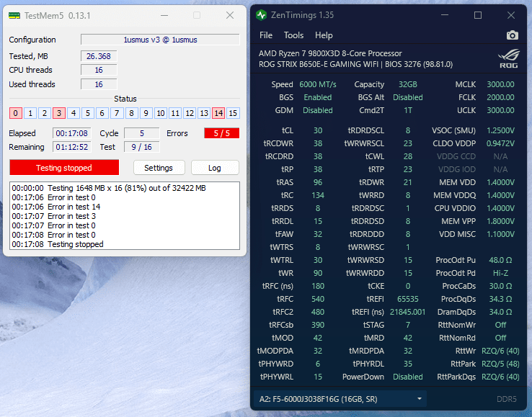Image resolution: width=532 pixels, height=417 pixels.
Task: Select thread status box 0
Action: (16, 113)
